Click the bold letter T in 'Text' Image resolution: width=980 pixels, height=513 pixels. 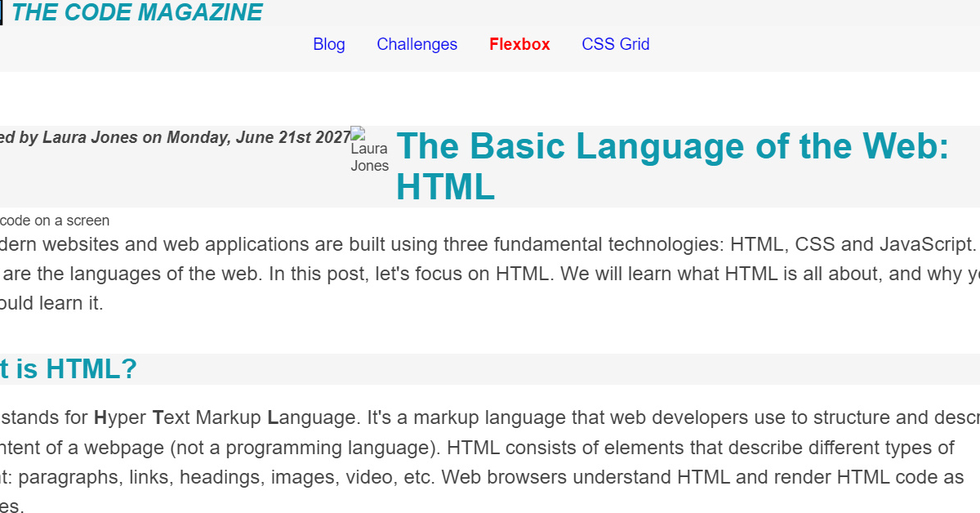click(x=157, y=417)
